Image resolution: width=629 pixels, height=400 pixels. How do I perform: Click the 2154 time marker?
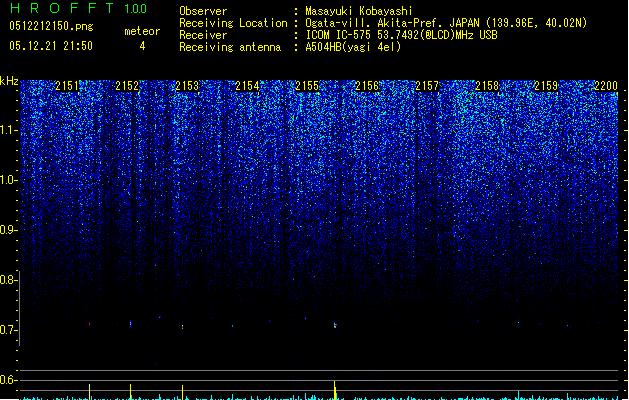247,85
